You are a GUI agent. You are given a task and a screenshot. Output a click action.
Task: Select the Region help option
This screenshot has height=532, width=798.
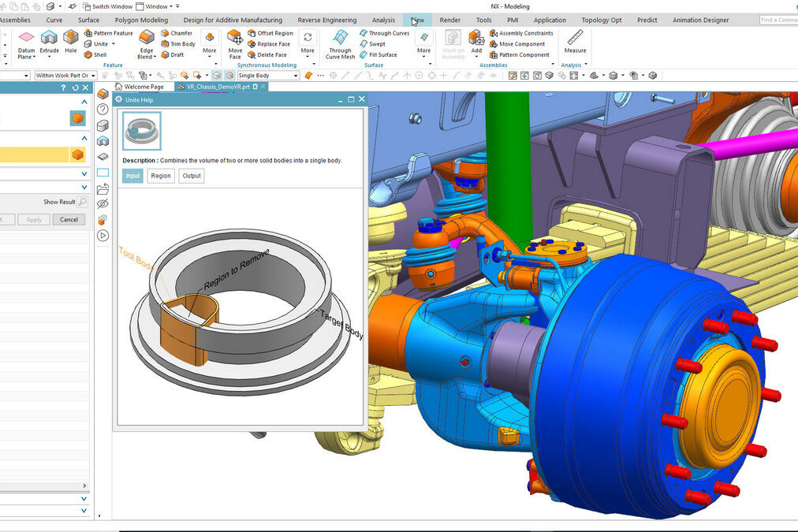point(161,176)
